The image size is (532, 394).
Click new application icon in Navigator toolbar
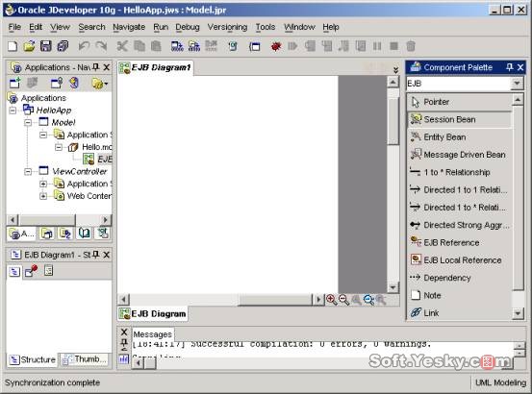[x=15, y=83]
